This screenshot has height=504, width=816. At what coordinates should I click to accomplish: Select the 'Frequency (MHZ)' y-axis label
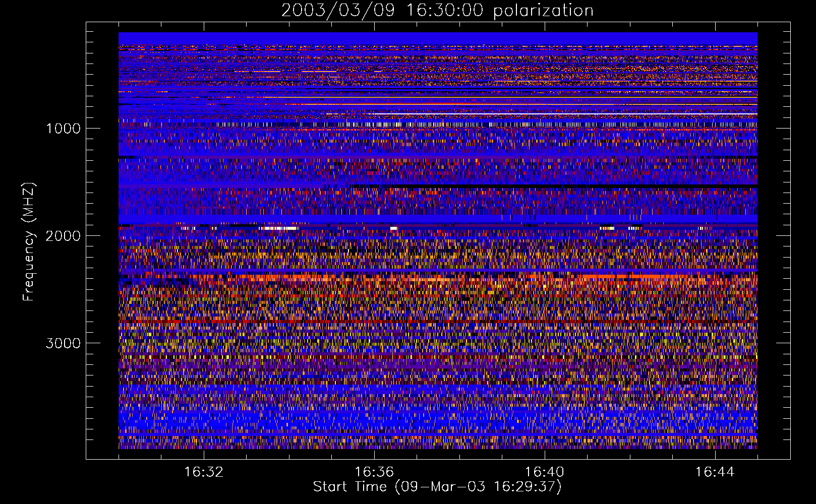(29, 242)
